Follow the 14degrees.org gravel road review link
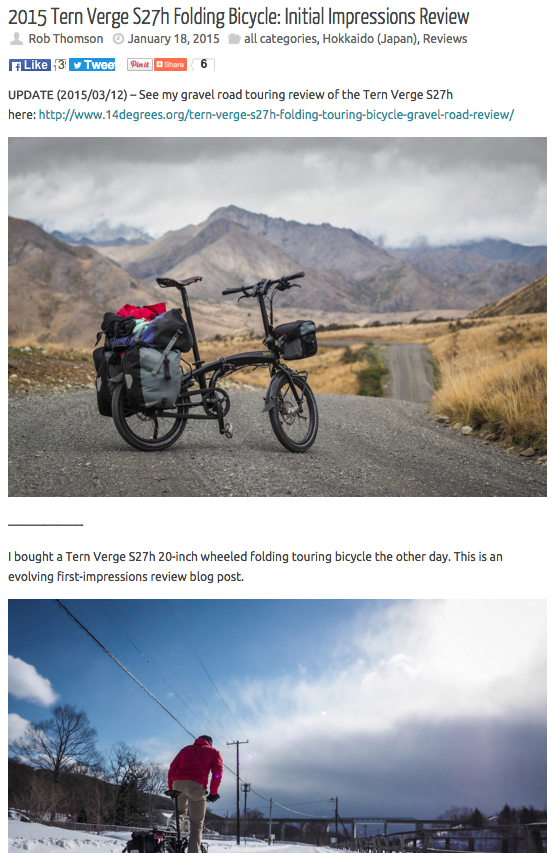The height and width of the screenshot is (853, 554). coord(276,115)
